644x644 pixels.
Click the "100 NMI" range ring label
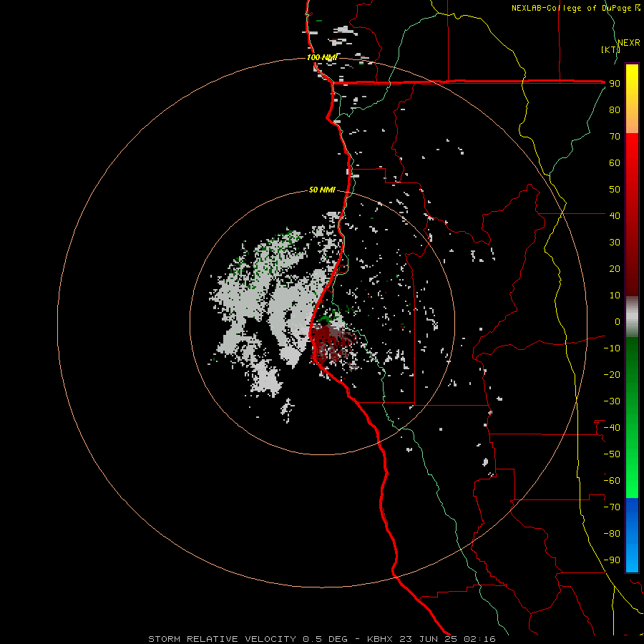[323, 57]
